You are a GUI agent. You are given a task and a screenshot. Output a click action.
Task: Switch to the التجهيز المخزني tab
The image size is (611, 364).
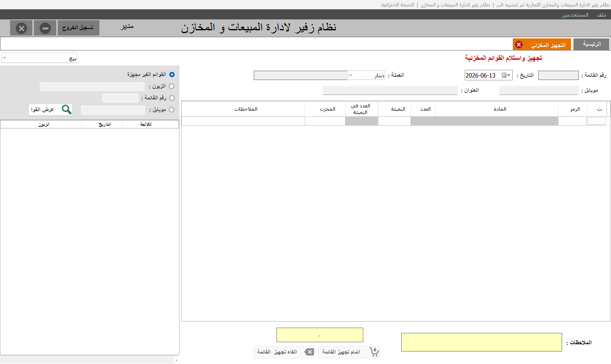(x=542, y=44)
